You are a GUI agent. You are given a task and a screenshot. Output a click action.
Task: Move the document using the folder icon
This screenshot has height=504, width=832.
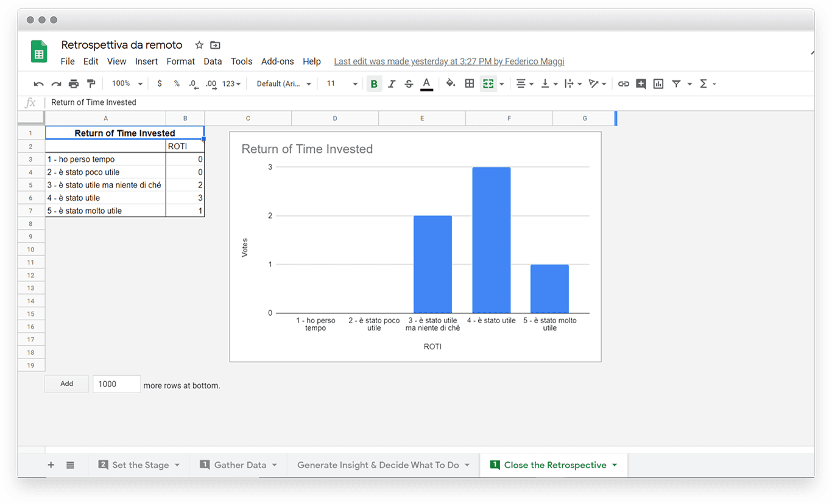point(215,45)
